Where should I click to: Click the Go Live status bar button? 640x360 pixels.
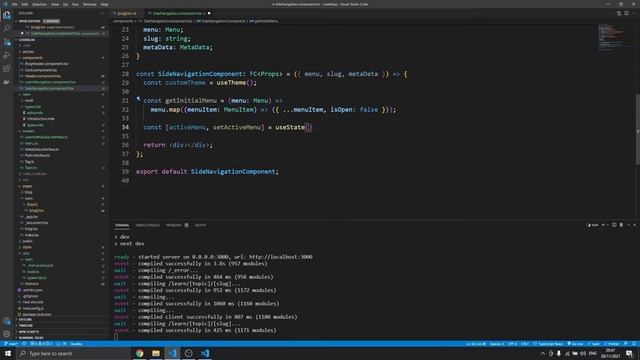click(x=575, y=344)
